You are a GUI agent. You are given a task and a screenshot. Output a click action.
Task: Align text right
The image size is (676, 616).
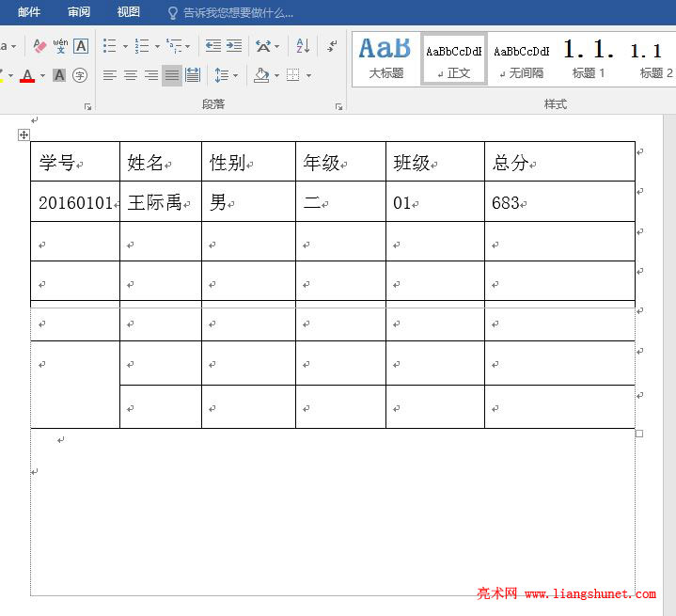click(151, 75)
